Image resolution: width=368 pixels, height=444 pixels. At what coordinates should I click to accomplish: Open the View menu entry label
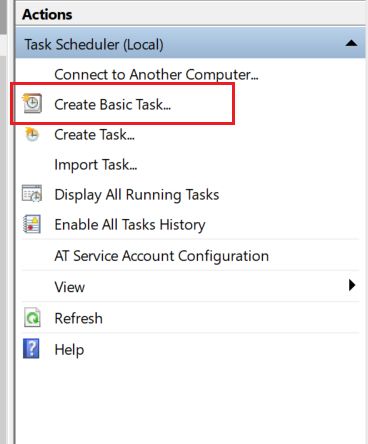coord(70,287)
